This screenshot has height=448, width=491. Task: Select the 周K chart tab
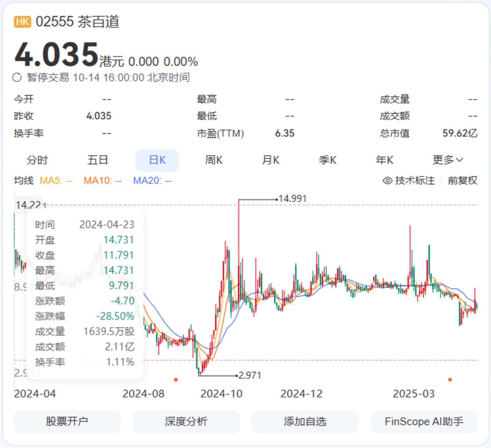[x=214, y=160]
